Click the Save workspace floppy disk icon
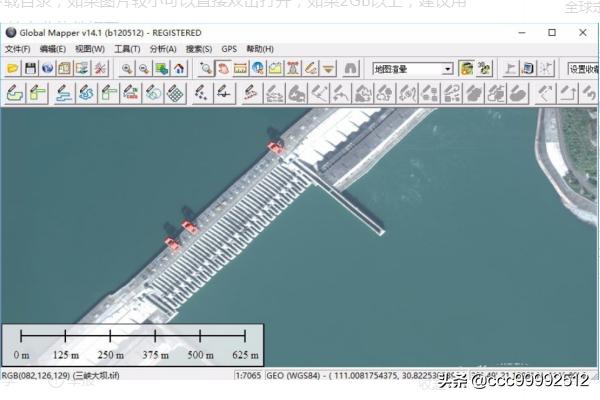The image size is (600, 400). click(x=30, y=69)
